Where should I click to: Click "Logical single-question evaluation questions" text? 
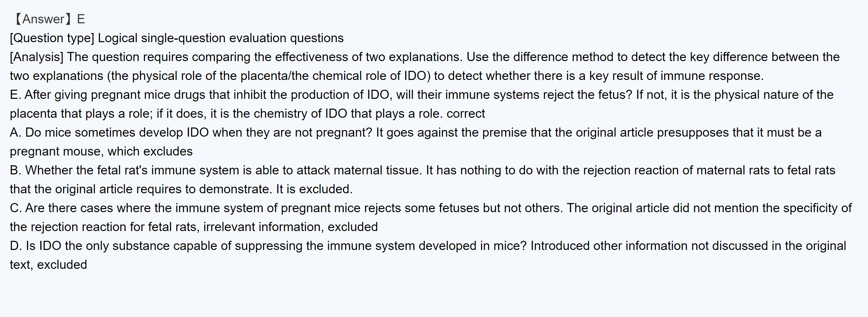tap(220, 38)
